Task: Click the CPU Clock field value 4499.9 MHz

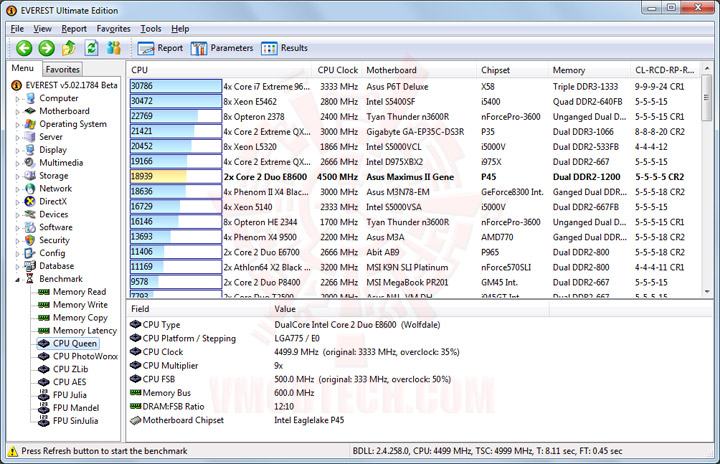Action: 366,352
